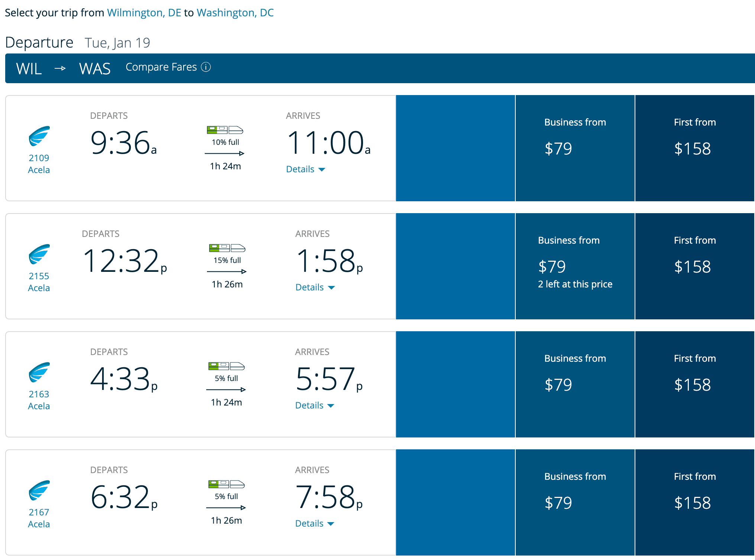
Task: Select Business $79 fare on train 2109
Action: (x=575, y=148)
